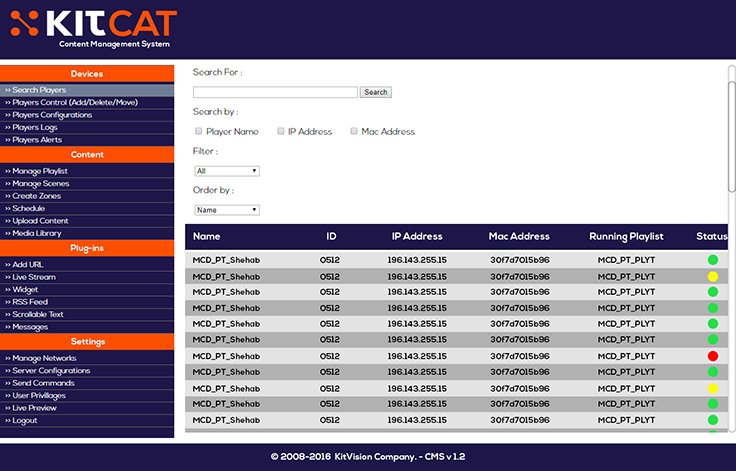Click the Status column header

point(712,237)
